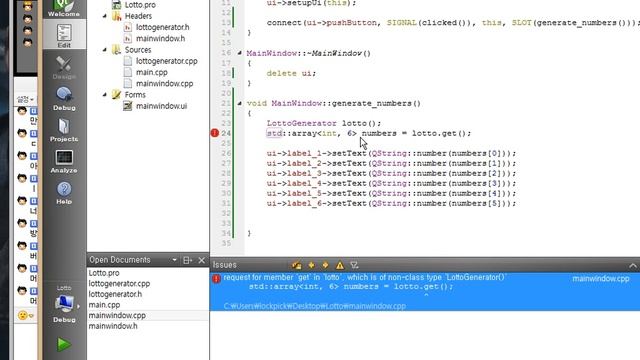Open Design mode
The image size is (640, 360).
coord(64,67)
